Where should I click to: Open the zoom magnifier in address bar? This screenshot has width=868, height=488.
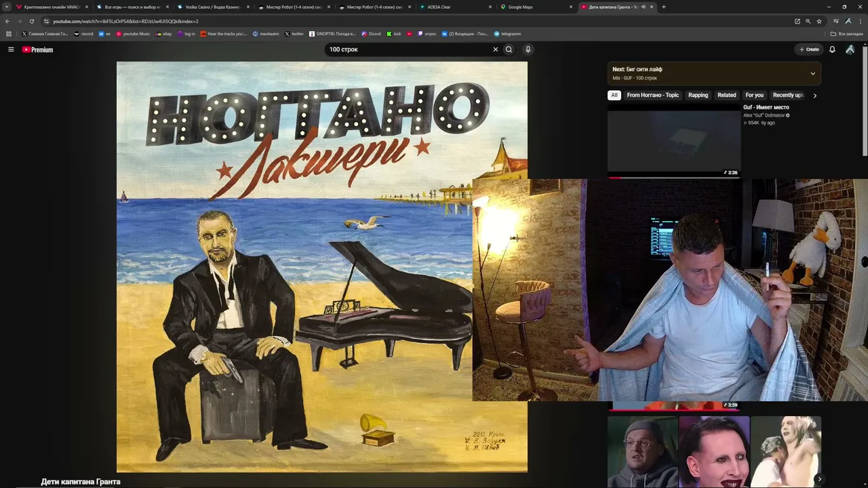808,21
